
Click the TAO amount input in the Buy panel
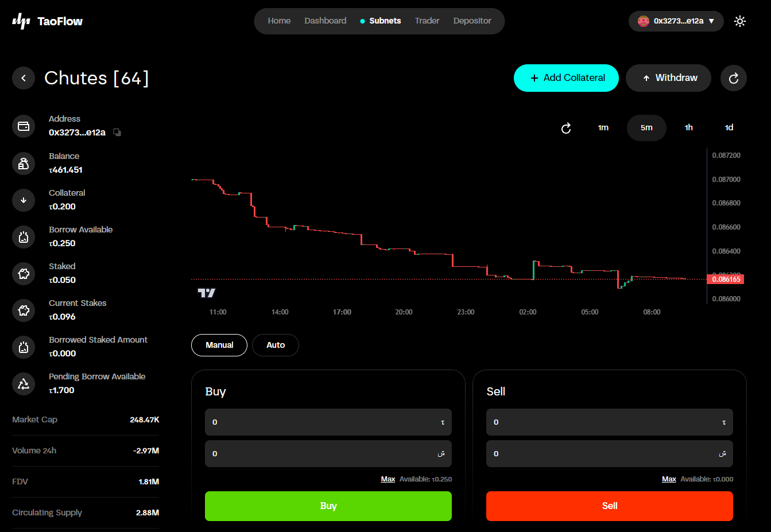point(328,422)
